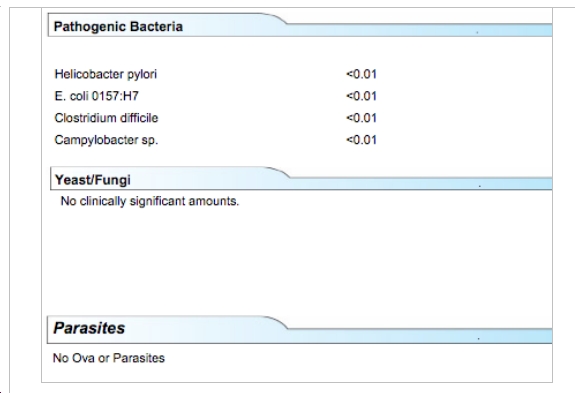Screen dimensions: 575x393
Task: Select the Helicobacter pylori row label
Action: (x=106, y=74)
